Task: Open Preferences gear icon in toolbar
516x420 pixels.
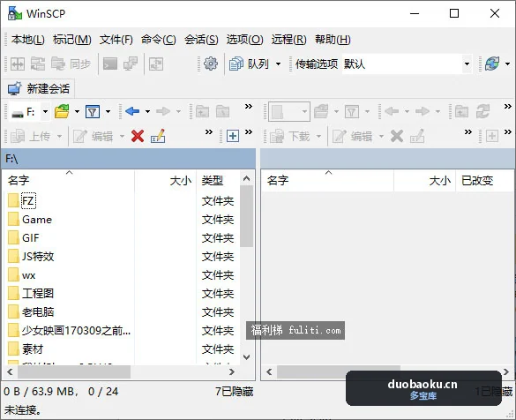Action: 211,64
